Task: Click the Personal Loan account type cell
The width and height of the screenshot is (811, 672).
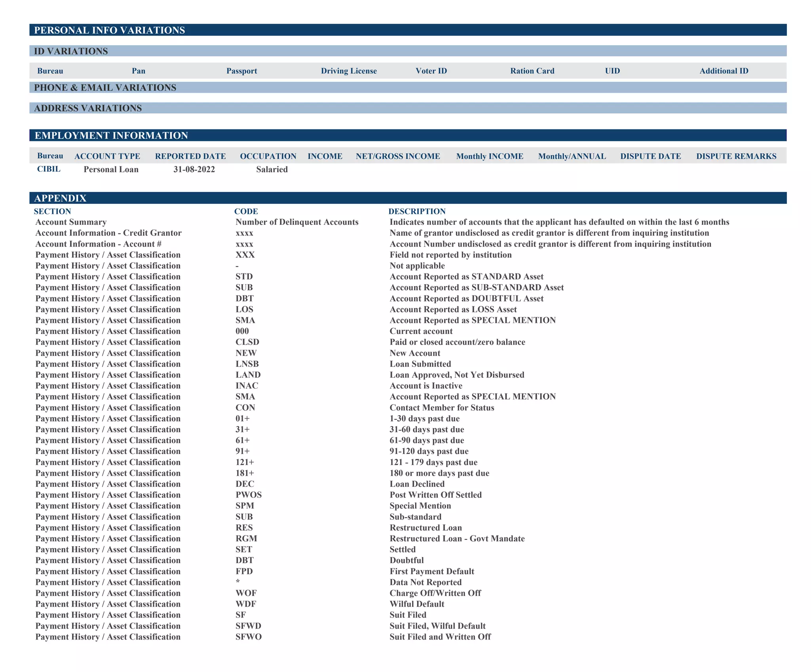Action: point(111,169)
